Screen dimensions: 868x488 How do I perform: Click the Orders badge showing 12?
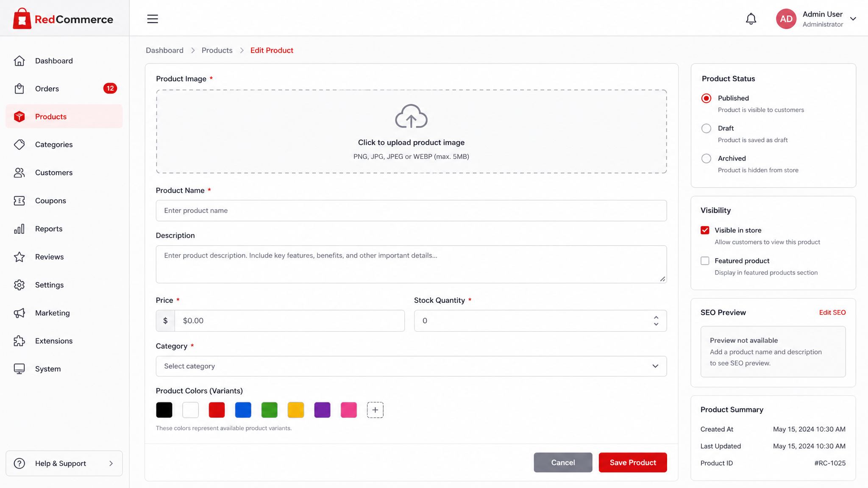pos(110,88)
